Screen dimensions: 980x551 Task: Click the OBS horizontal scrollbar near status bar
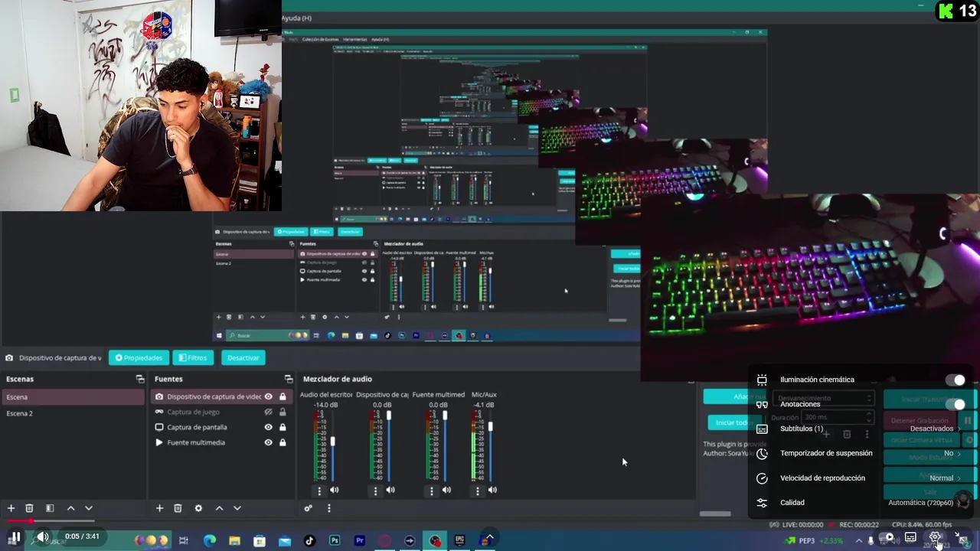coord(716,514)
